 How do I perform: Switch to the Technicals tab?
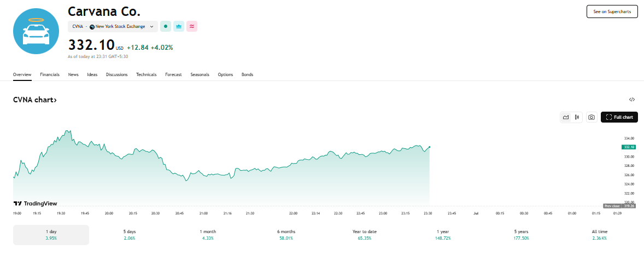click(x=146, y=74)
